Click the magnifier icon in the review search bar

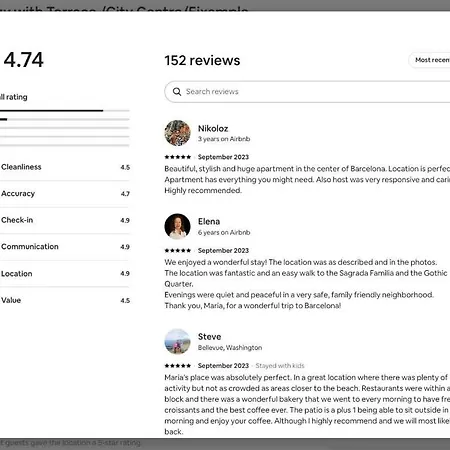pyautogui.click(x=177, y=92)
